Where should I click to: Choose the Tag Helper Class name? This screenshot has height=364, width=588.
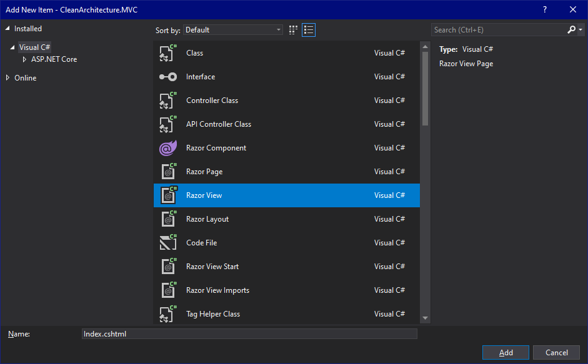click(x=213, y=314)
